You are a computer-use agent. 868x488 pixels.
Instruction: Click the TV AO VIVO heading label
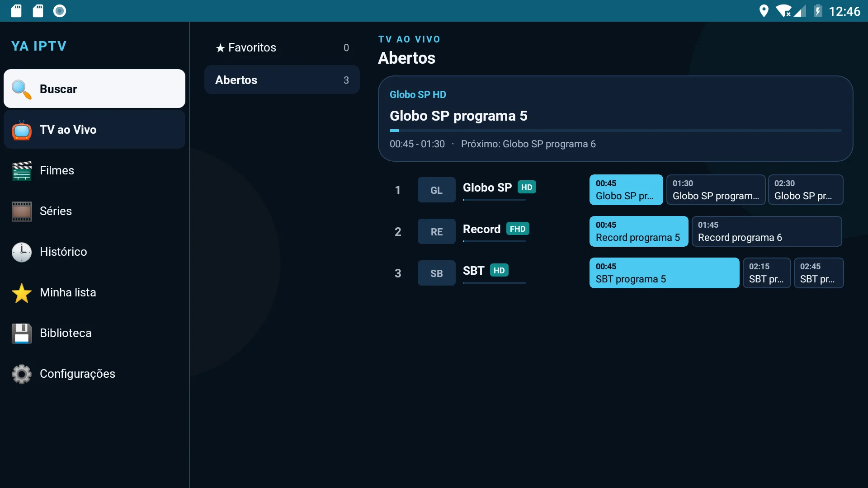click(x=409, y=39)
